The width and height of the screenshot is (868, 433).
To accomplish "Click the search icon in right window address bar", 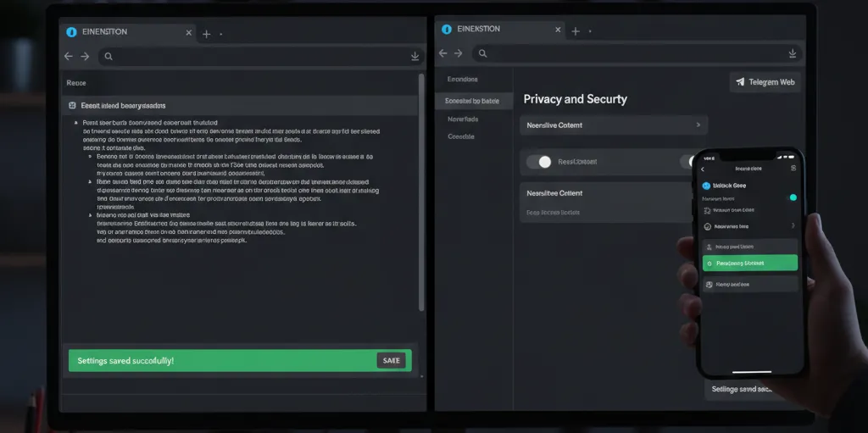I will click(x=482, y=53).
